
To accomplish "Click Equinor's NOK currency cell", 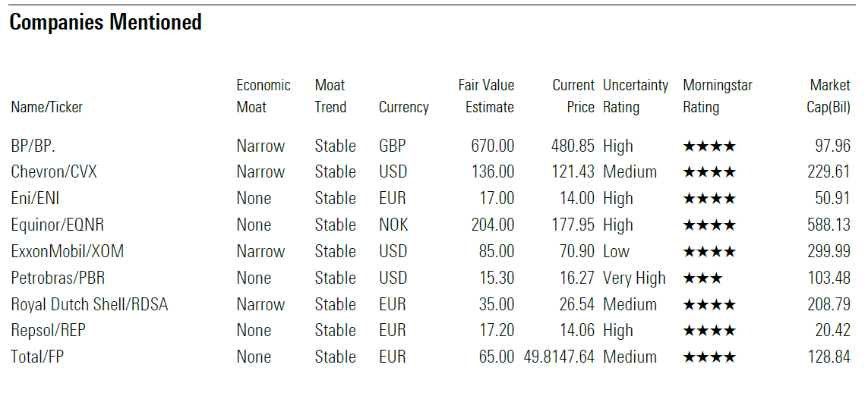I will pos(393,225).
